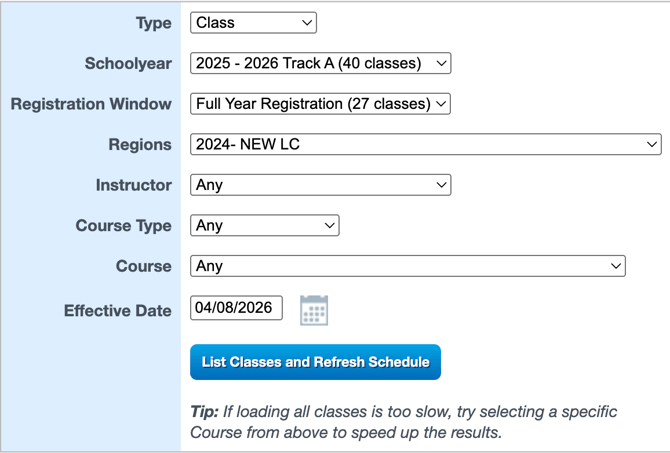Click the Schoolyear field label
Screen dimensions: 670x453
(x=128, y=63)
